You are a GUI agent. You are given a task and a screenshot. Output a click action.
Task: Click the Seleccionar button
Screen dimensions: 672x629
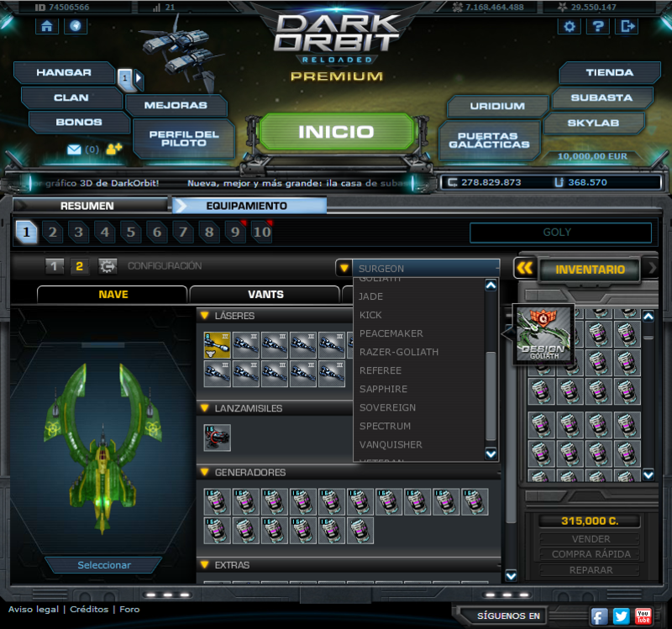(x=104, y=565)
